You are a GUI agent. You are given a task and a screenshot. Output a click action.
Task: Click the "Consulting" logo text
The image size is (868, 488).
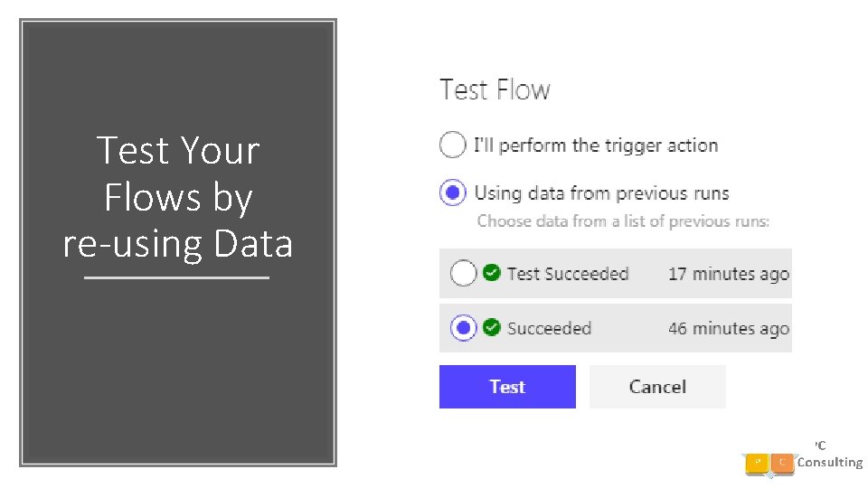point(830,463)
